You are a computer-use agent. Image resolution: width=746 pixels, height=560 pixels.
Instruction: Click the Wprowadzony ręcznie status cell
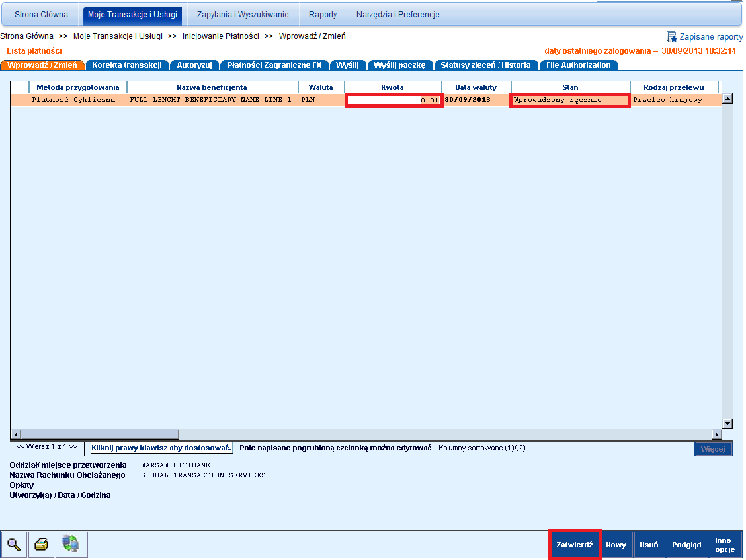click(570, 100)
